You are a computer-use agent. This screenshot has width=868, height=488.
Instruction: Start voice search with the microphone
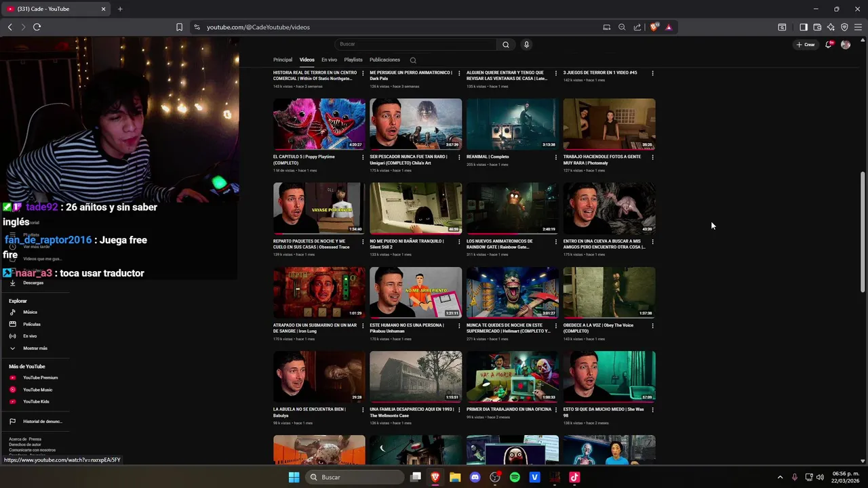click(x=526, y=44)
